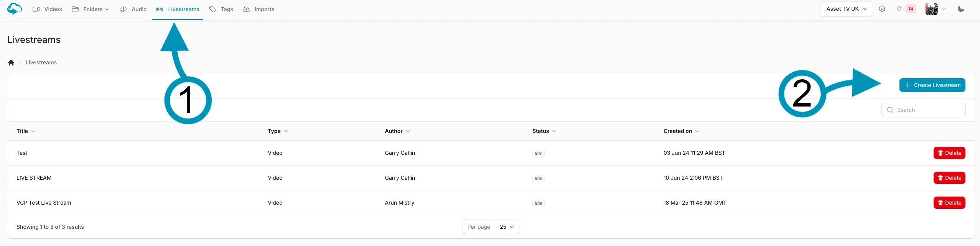
Task: Toggle dark mode moon icon
Action: point(961,9)
